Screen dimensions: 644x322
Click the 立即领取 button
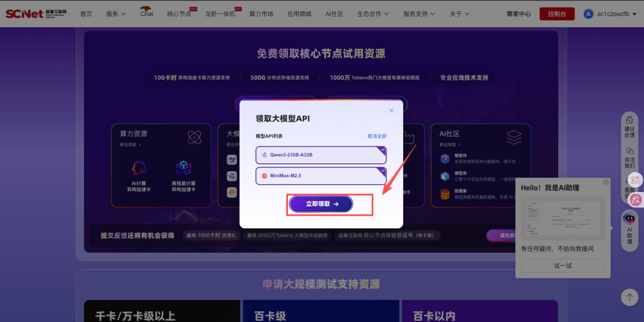click(x=321, y=204)
